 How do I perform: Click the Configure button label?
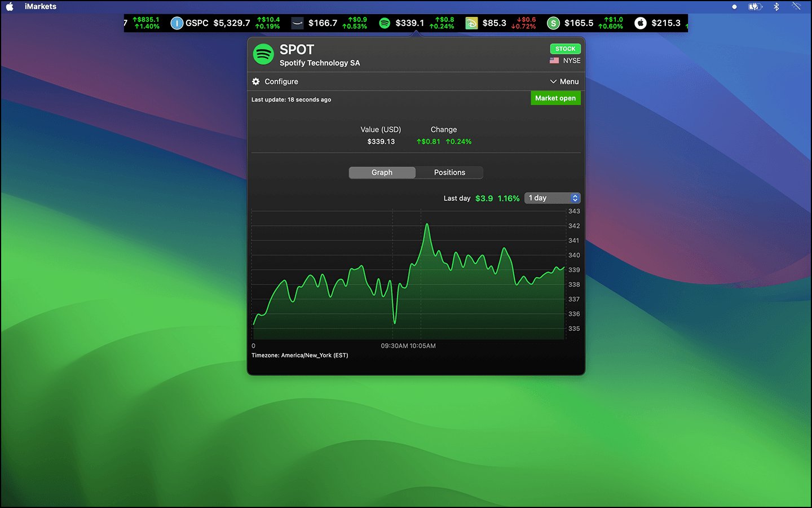point(281,82)
